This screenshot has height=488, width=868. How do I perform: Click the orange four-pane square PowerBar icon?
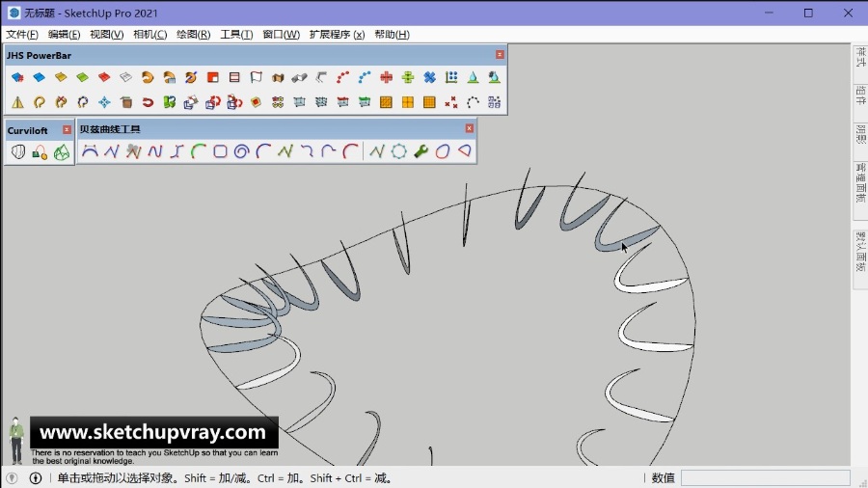pos(407,102)
